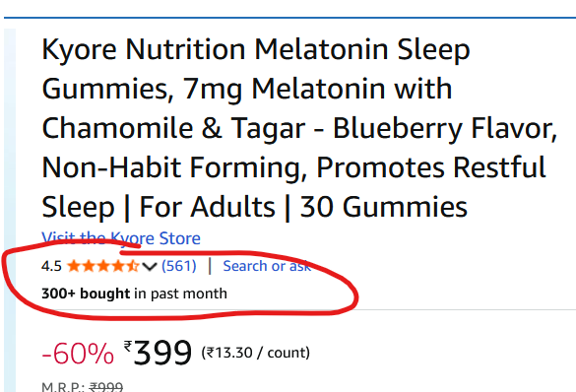Click the ₹399 price
This screenshot has width=576, height=392.
tap(158, 353)
